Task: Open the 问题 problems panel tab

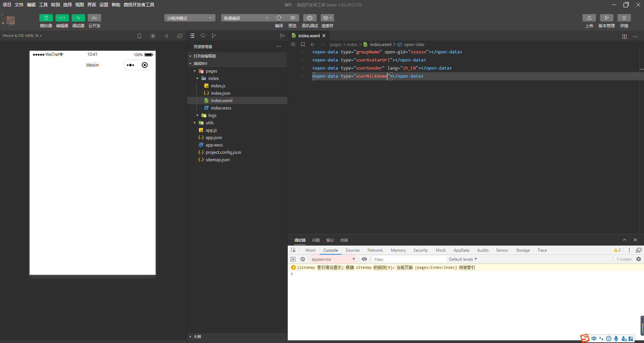Action: (x=316, y=240)
